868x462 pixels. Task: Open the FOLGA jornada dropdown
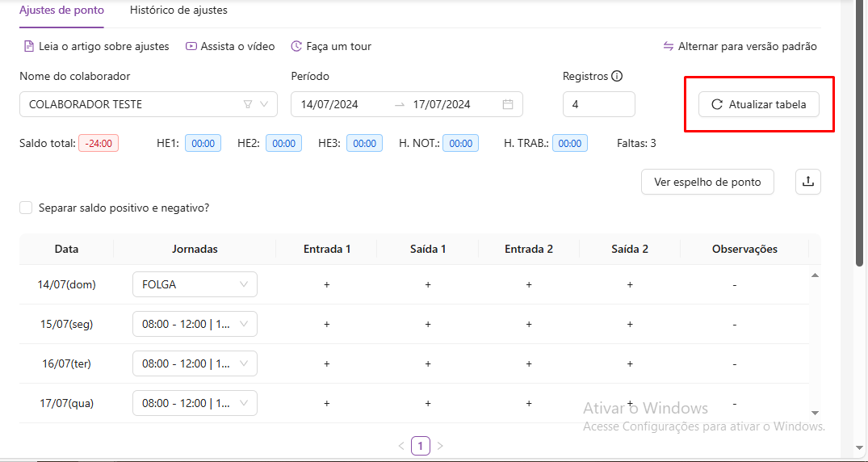pos(195,284)
